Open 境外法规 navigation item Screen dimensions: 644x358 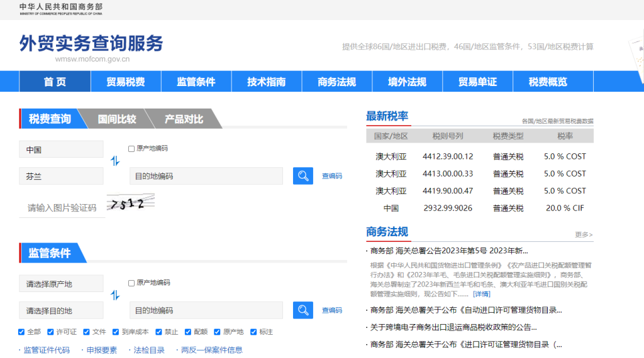tap(407, 81)
